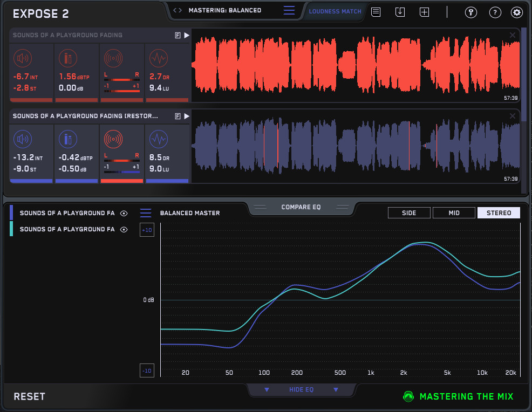
Task: Collapse the panel using Hide EQ
Action: click(x=301, y=390)
